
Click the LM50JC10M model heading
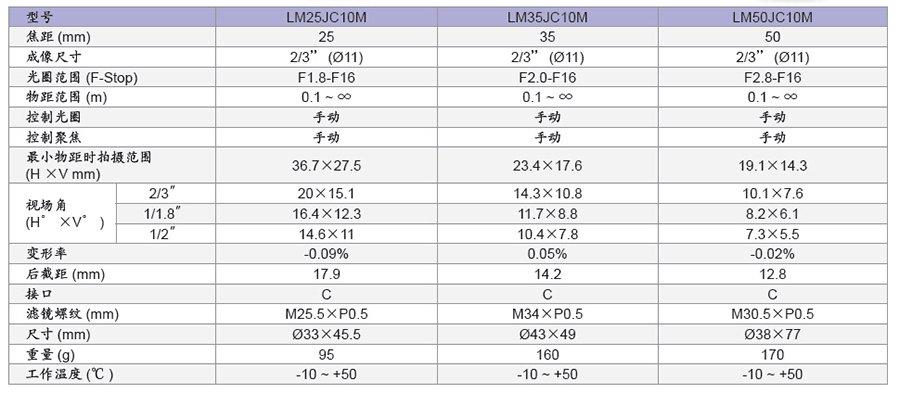pos(772,17)
